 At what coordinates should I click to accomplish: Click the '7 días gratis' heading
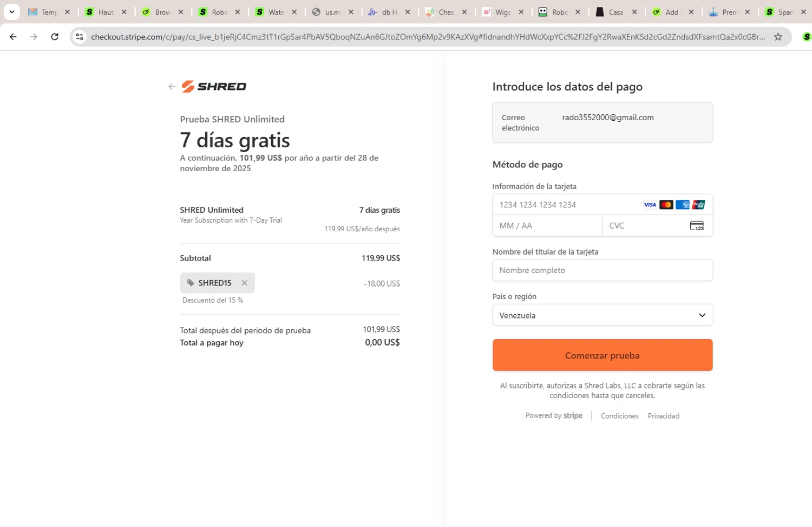click(235, 140)
